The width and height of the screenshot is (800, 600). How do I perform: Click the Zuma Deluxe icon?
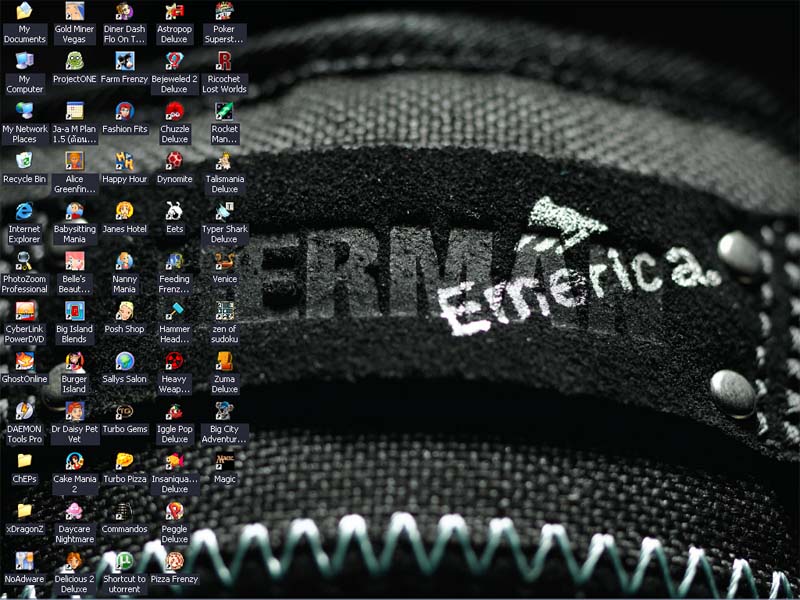[224, 361]
